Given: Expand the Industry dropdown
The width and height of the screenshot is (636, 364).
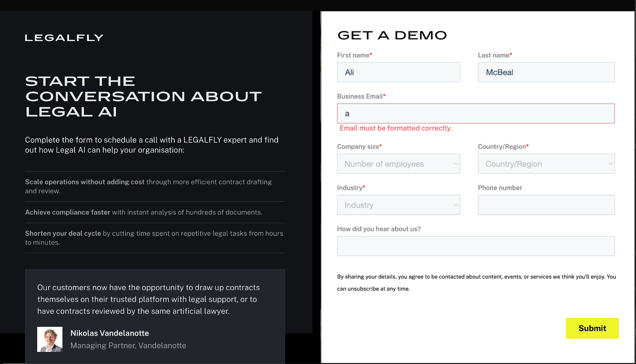Looking at the screenshot, I should pos(398,205).
